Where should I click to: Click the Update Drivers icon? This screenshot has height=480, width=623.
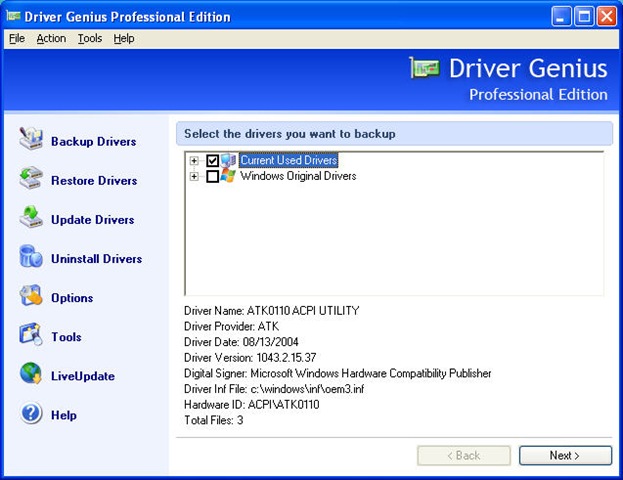click(x=31, y=219)
